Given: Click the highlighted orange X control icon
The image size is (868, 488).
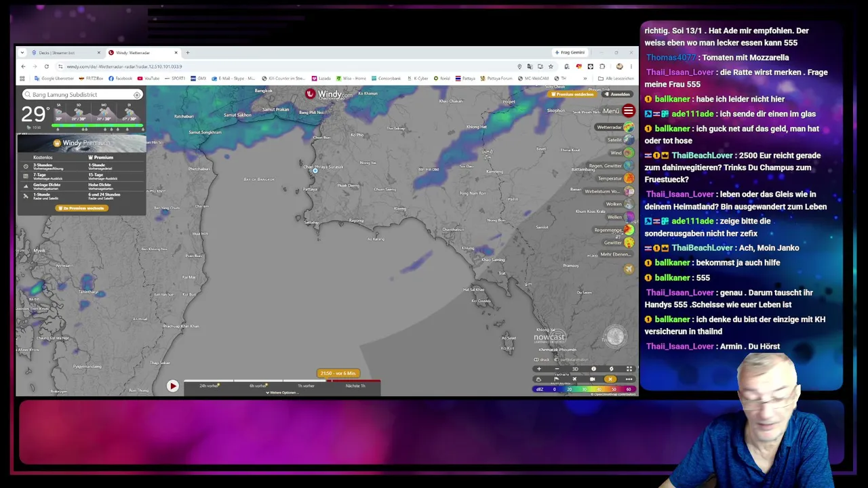Looking at the screenshot, I should (x=610, y=379).
